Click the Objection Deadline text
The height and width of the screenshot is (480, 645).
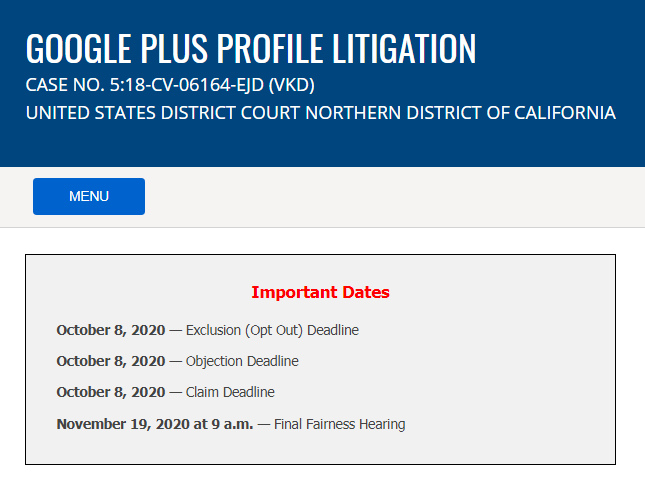tap(242, 361)
